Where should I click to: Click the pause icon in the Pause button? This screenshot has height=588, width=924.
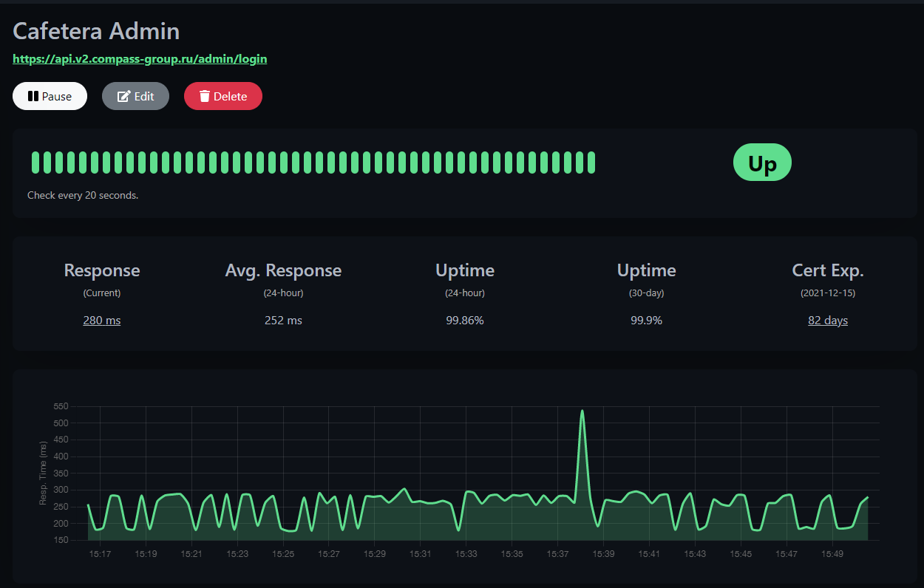(x=33, y=96)
